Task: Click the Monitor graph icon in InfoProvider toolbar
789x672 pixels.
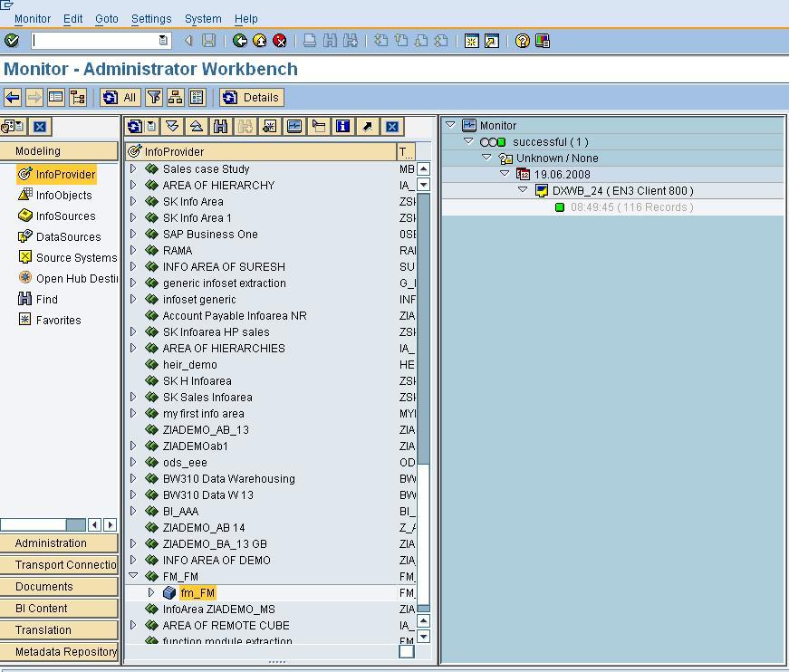Action: 293,126
